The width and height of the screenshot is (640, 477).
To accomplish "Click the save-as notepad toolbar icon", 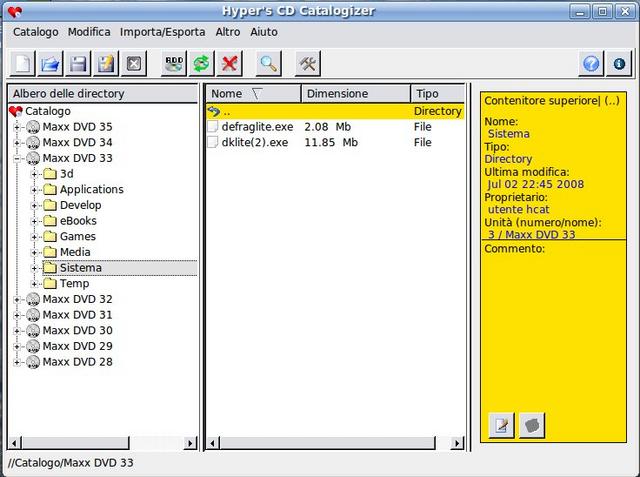I will coord(106,64).
